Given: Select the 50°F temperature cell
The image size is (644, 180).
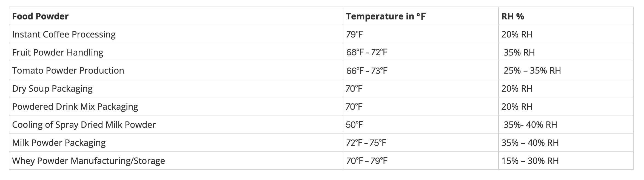Looking at the screenshot, I should click(x=354, y=125).
